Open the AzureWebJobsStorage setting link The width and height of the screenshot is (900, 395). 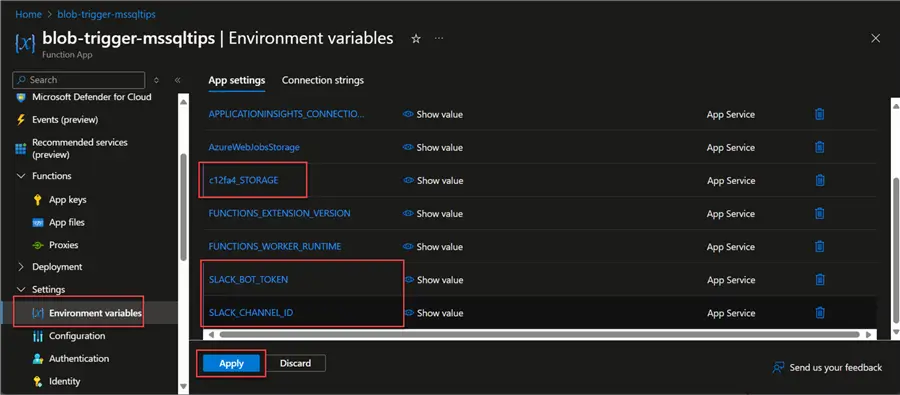pyautogui.click(x=254, y=148)
